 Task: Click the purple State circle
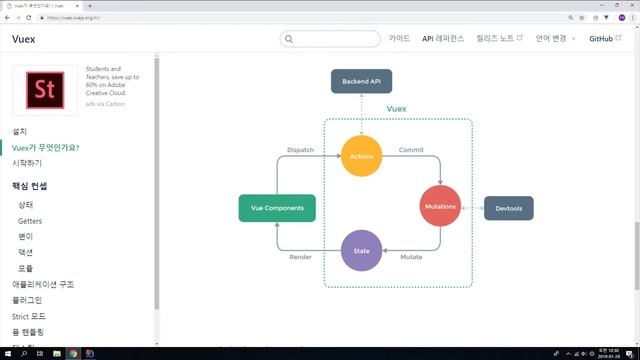362,251
